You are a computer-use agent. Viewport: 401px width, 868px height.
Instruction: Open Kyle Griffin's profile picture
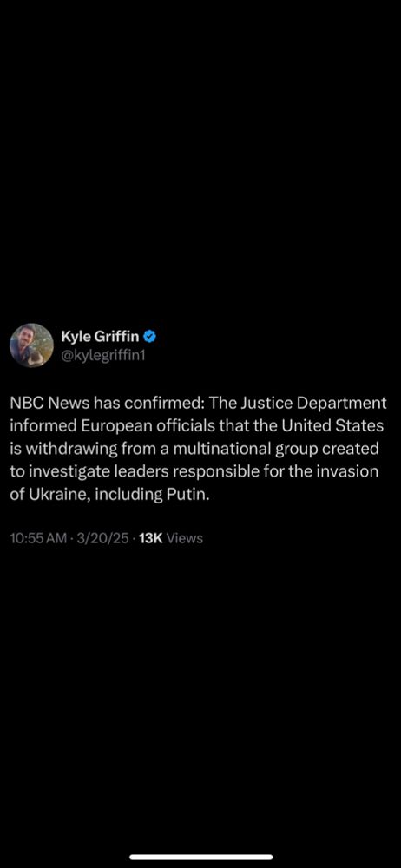(x=31, y=345)
